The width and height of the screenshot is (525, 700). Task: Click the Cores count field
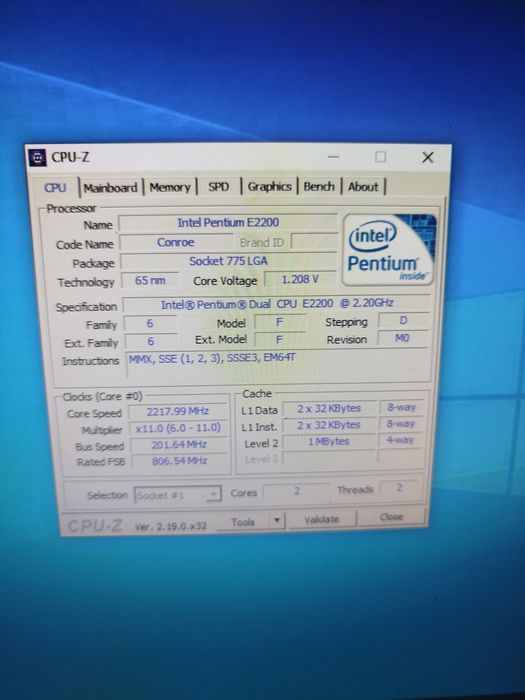pyautogui.click(x=296, y=491)
